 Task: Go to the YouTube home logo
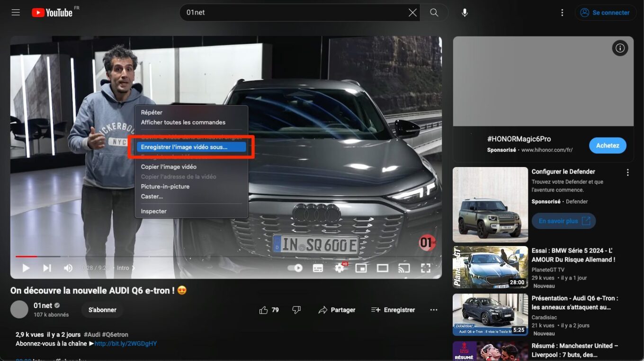pos(53,13)
